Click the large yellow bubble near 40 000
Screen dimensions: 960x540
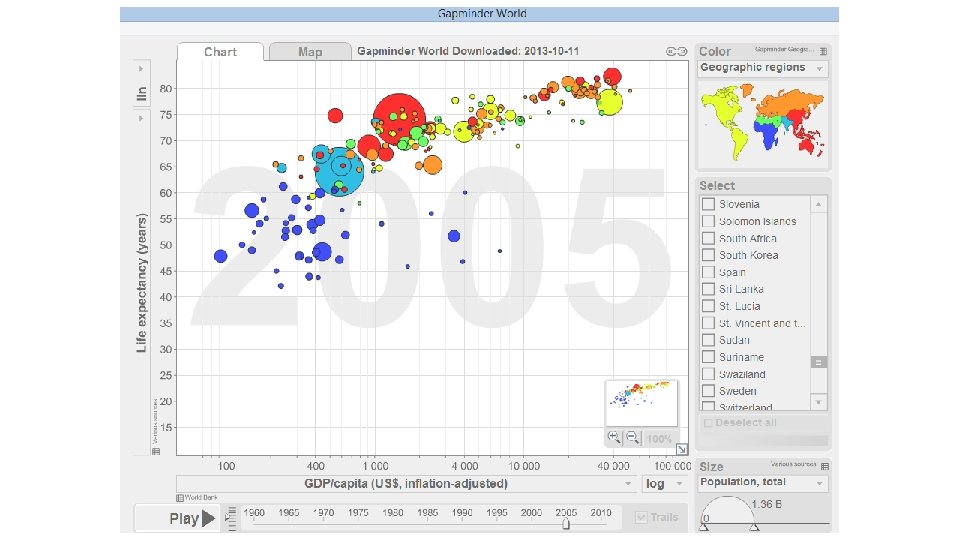coord(609,102)
